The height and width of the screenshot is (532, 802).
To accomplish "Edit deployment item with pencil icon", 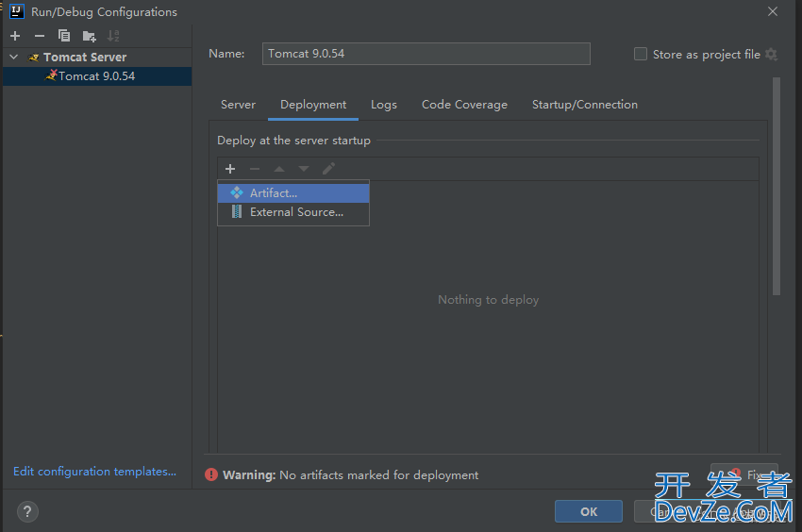I will (x=328, y=169).
